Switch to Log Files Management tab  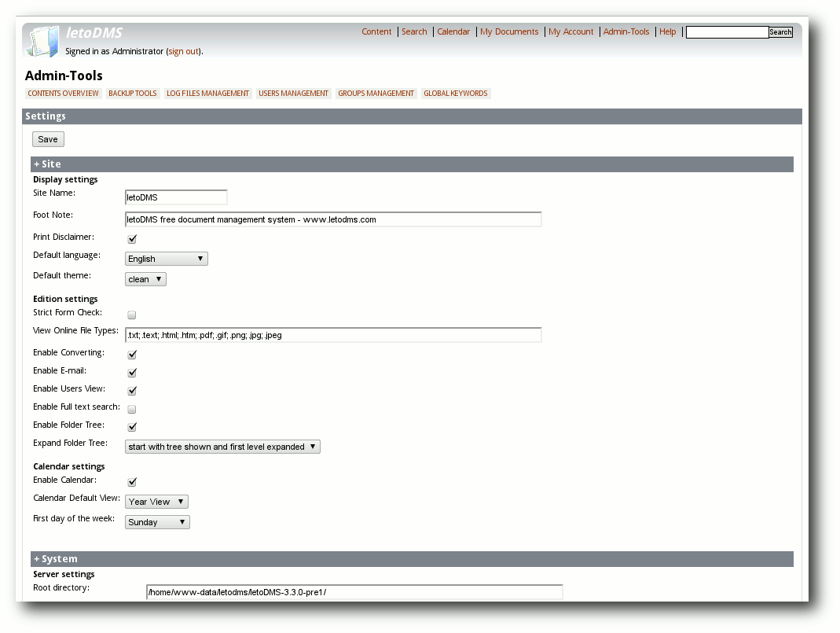(x=208, y=94)
